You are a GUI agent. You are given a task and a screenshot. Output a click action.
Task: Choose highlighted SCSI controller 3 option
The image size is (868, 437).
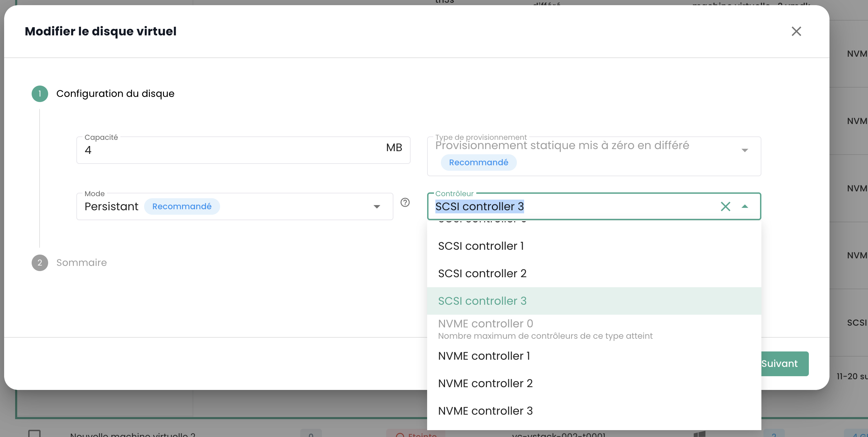[x=482, y=301]
